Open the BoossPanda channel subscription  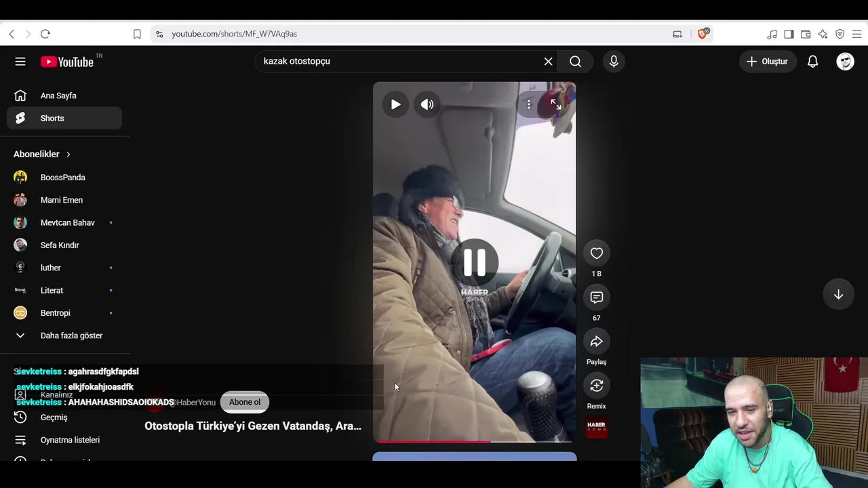[x=64, y=178]
